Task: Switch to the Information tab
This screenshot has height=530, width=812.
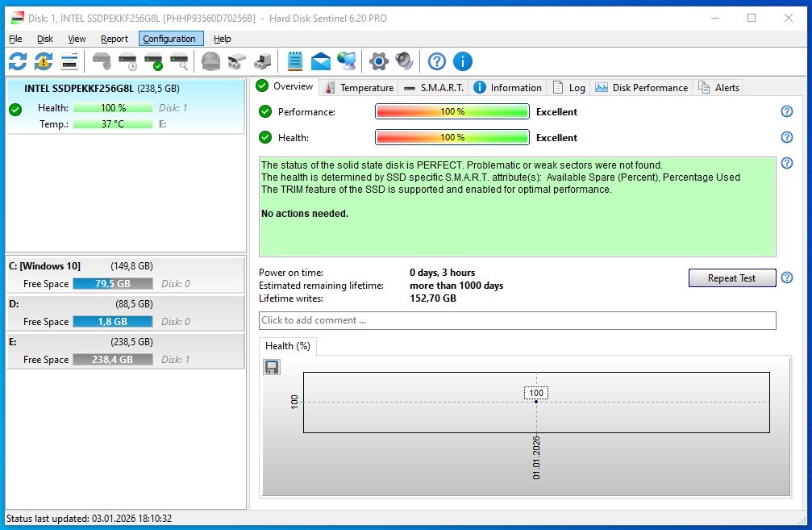Action: click(x=507, y=88)
